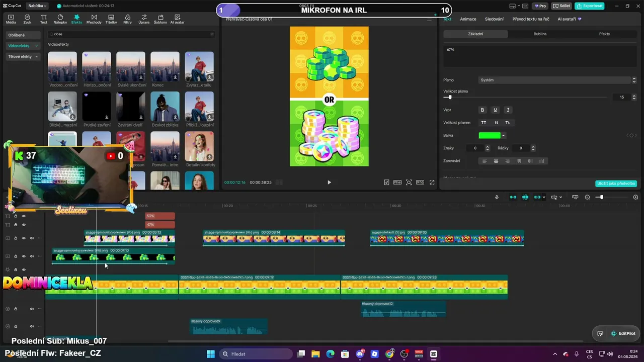Viewport: 644px width, 362px height.
Task: Zoom in the timeline with the plus icon
Action: tap(635, 197)
